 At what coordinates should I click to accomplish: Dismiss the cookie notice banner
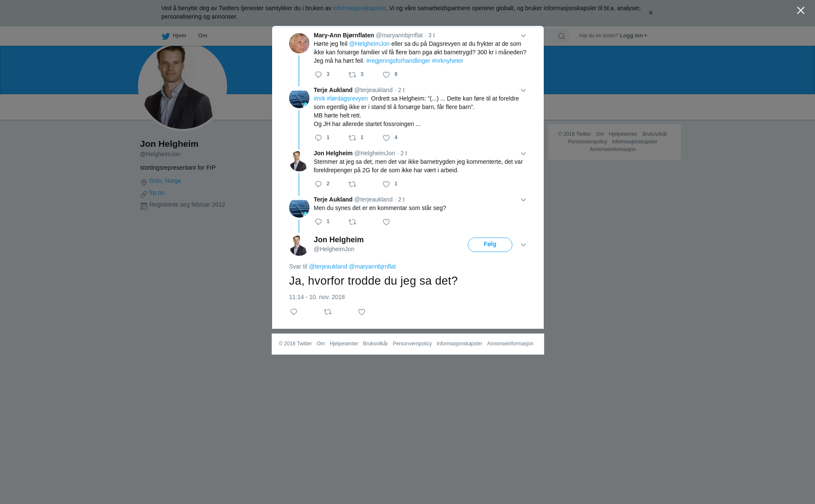(x=650, y=13)
